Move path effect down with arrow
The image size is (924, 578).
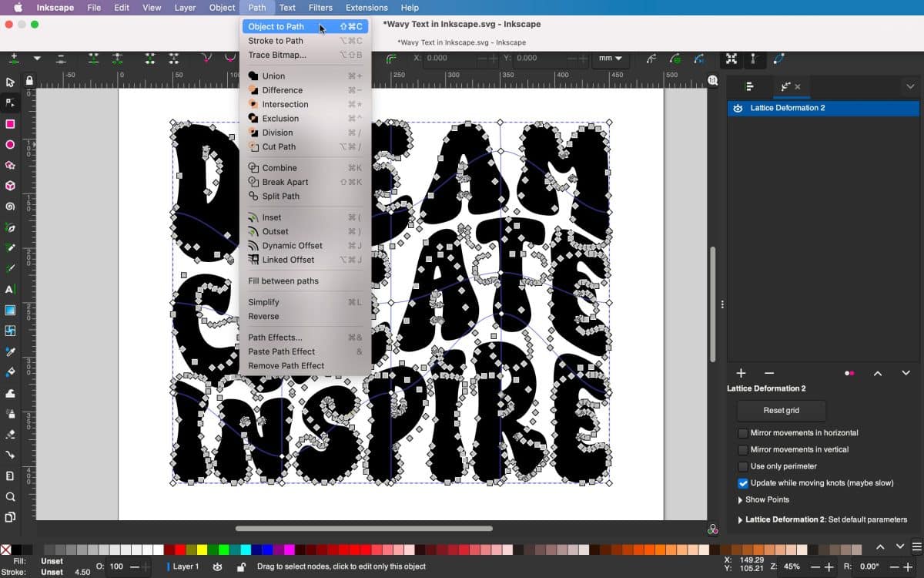(x=906, y=373)
